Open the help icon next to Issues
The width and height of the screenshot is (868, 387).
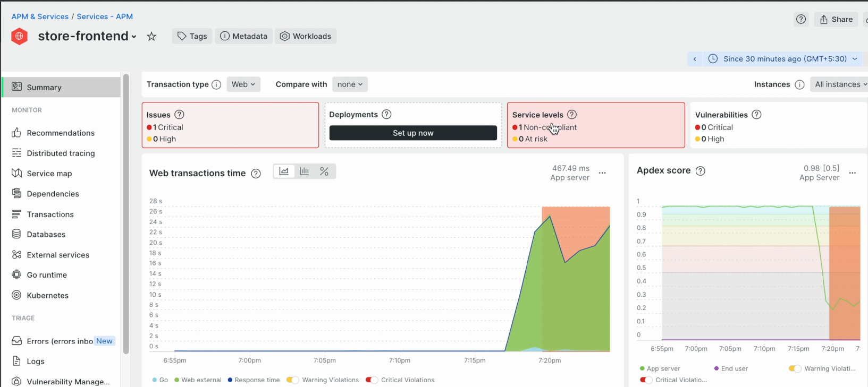tap(180, 114)
